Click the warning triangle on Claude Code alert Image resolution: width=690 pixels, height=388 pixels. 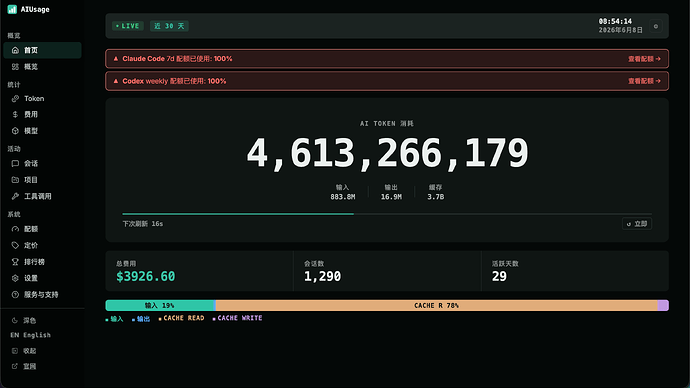(116, 59)
